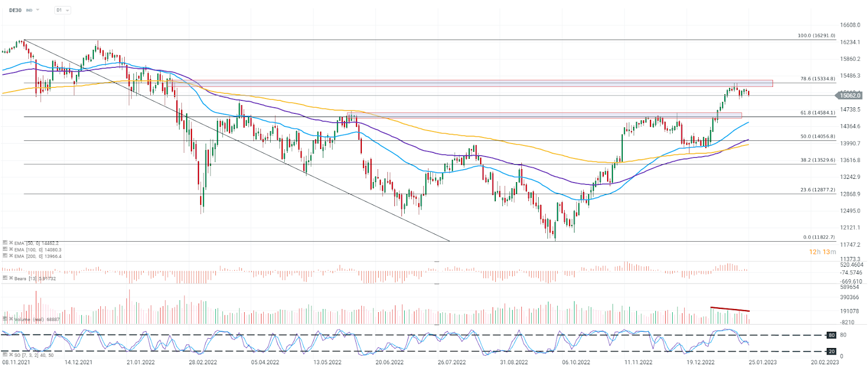The width and height of the screenshot is (868, 374).
Task: Remove the EMA 50 indicator
Action: tap(11, 243)
